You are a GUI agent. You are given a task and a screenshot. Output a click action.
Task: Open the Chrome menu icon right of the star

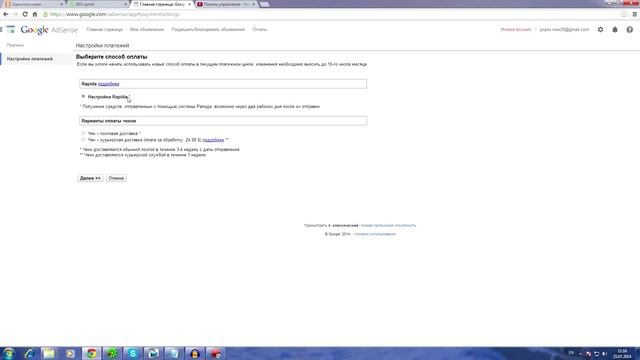click(x=635, y=14)
